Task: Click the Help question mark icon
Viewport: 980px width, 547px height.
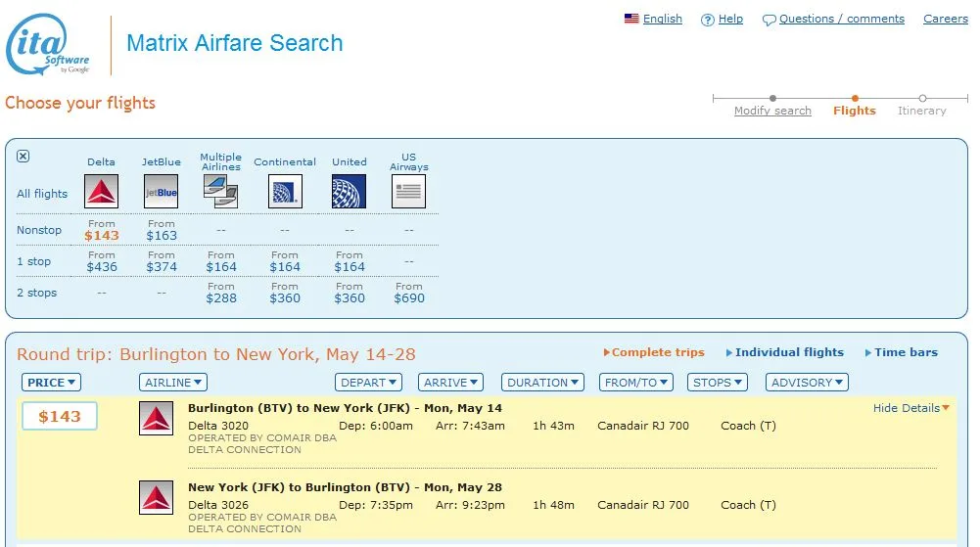Action: (707, 20)
